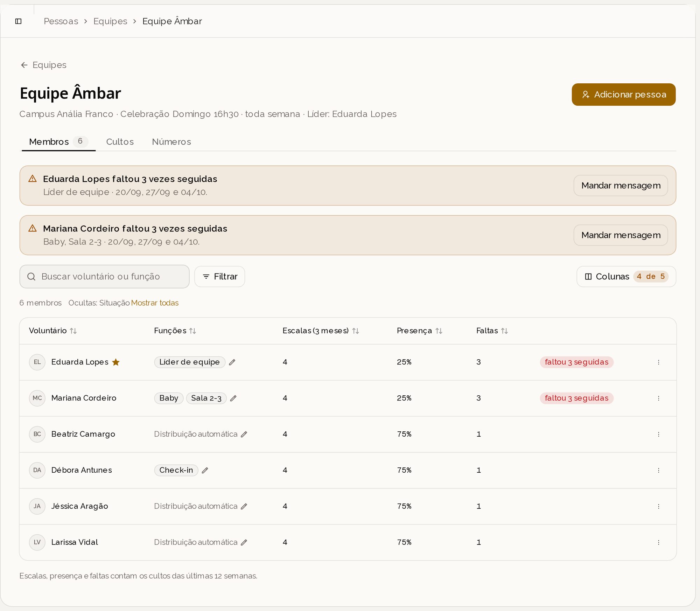Sort by Escalas (3 meses) column
Image resolution: width=700 pixels, height=611 pixels.
pos(321,331)
